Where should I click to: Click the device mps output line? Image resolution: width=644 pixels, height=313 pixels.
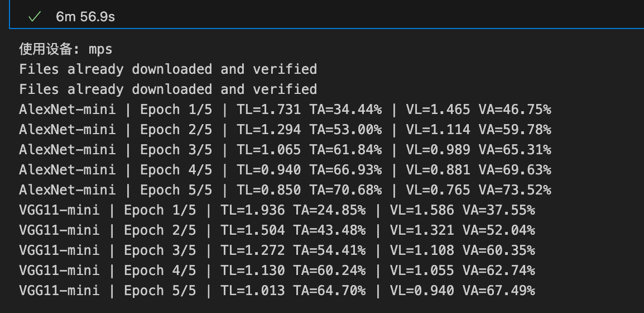(66, 49)
